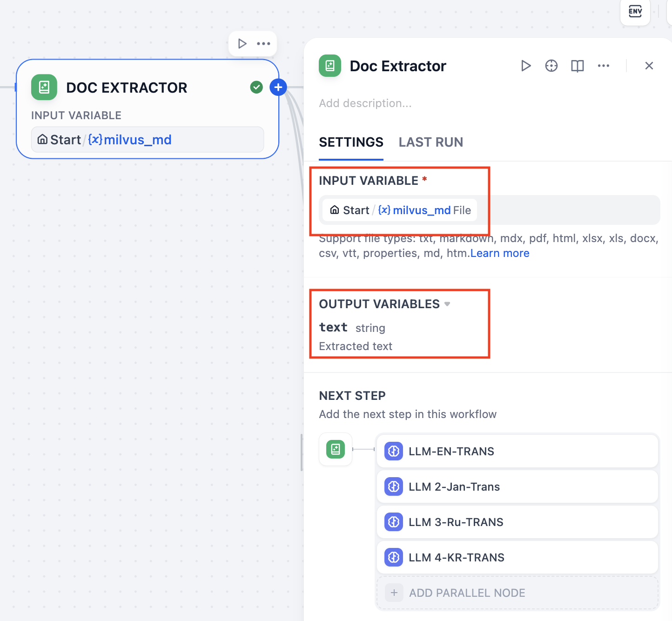Click the green checkmark status on node
This screenshot has height=621, width=672.
point(256,87)
